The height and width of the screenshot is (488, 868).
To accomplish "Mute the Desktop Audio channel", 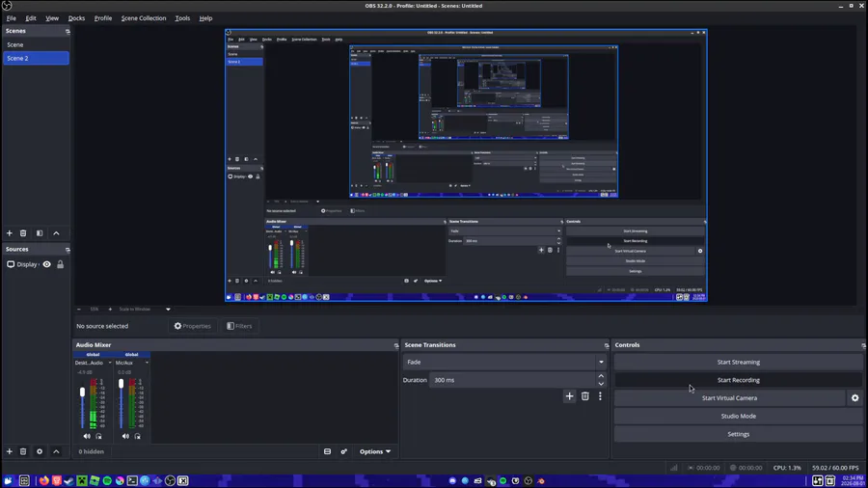I will coord(87,437).
